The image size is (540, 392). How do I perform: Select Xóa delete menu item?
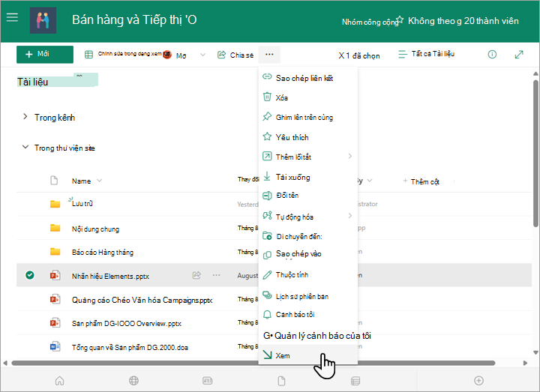(308, 97)
